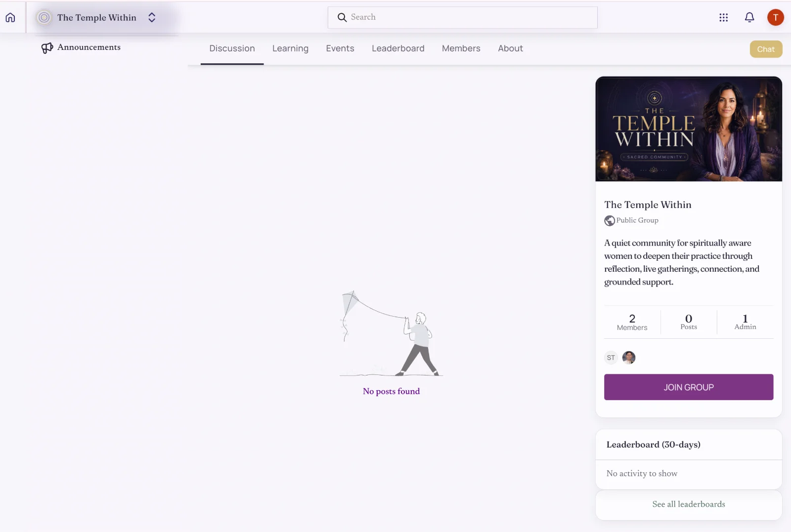Click The Temple Within title in sidebar card
Image resolution: width=791 pixels, height=532 pixels.
(x=648, y=205)
